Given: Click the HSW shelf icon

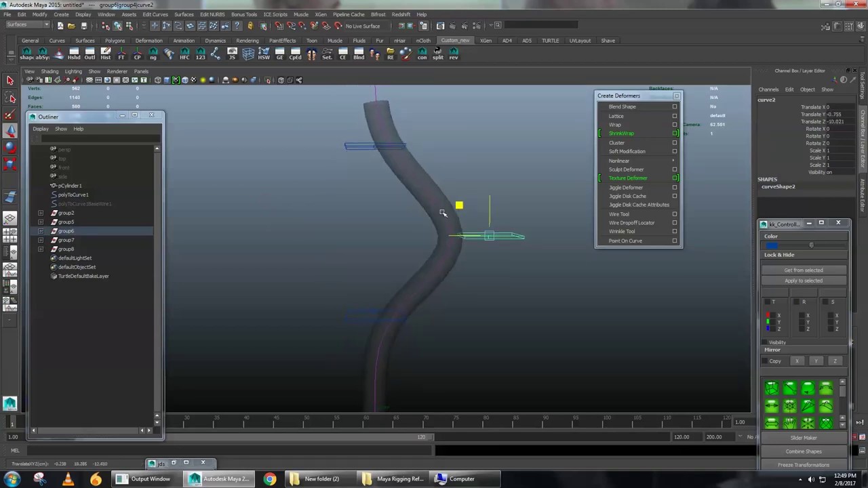Looking at the screenshot, I should [x=264, y=54].
